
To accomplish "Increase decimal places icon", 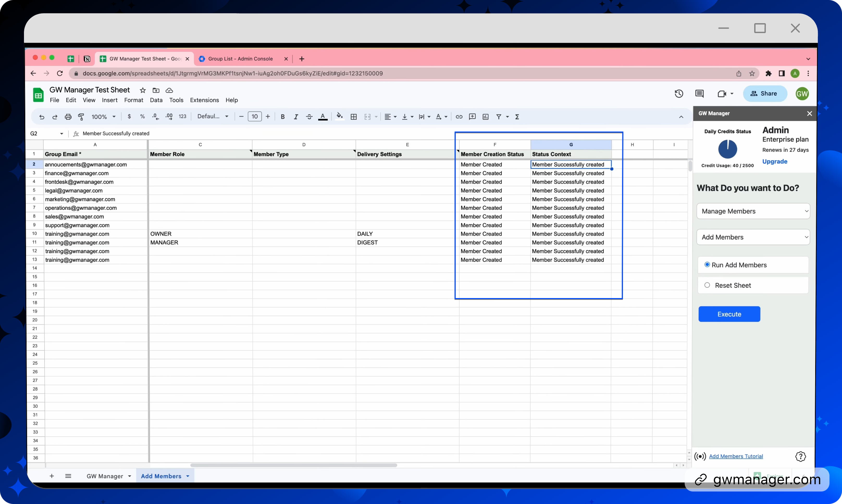I will pos(169,116).
